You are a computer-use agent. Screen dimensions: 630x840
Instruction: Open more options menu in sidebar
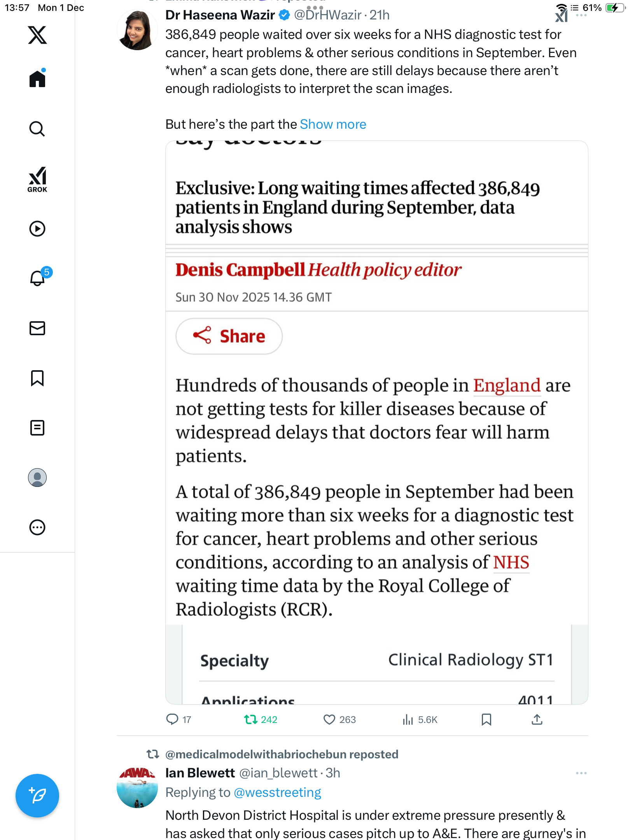coord(37,527)
